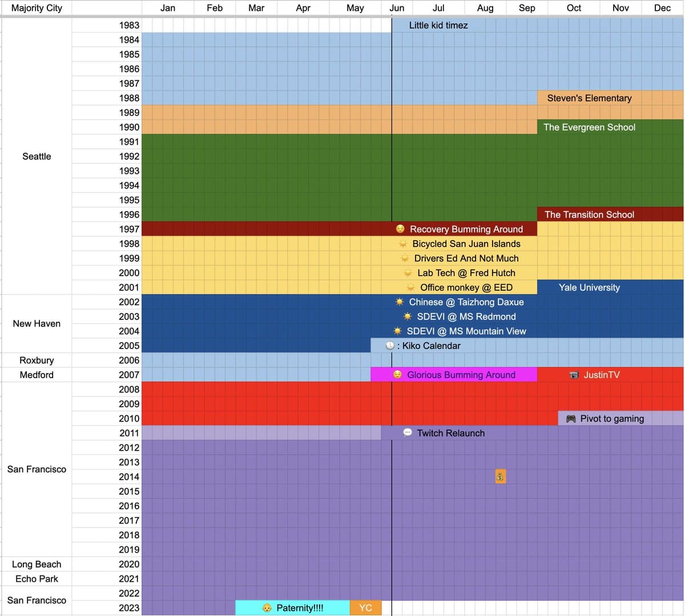
Task: Select the 1983 year label
Action: click(x=129, y=25)
